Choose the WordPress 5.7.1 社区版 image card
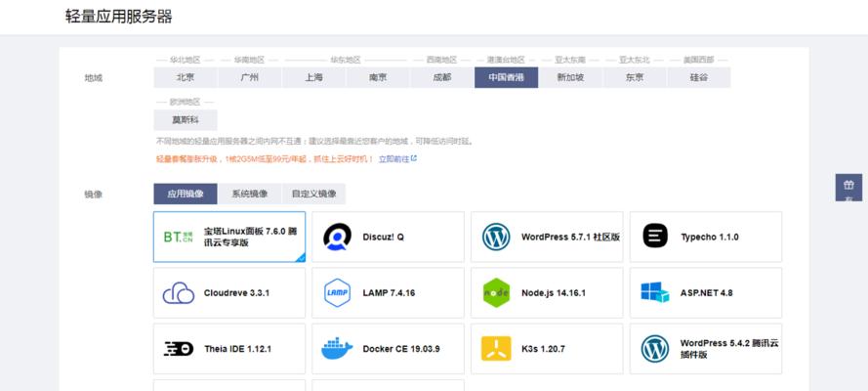Image resolution: width=868 pixels, height=391 pixels. (x=547, y=237)
